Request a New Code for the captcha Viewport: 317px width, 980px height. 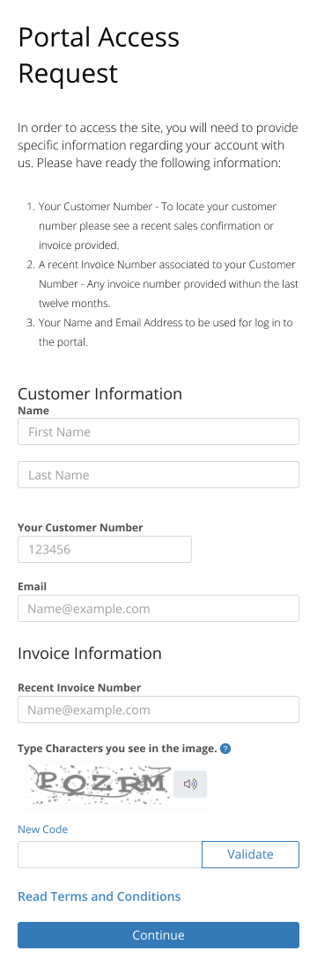tap(42, 830)
